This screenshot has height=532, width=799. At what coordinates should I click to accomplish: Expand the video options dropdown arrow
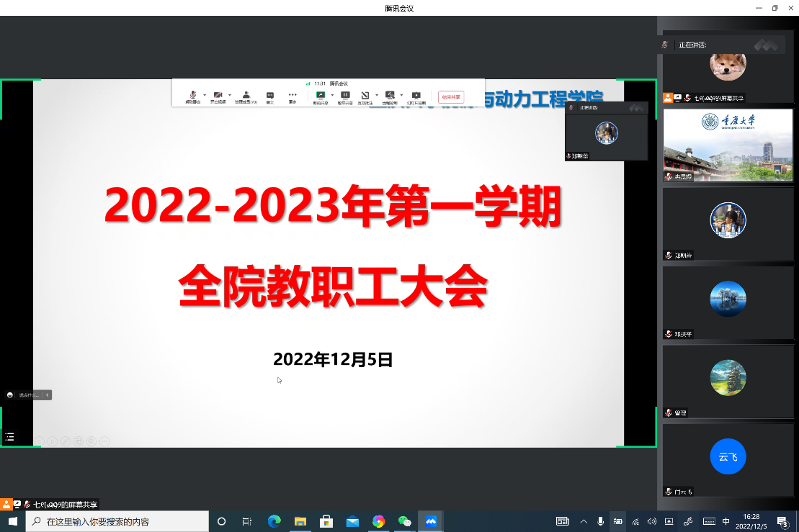pyautogui.click(x=230, y=94)
